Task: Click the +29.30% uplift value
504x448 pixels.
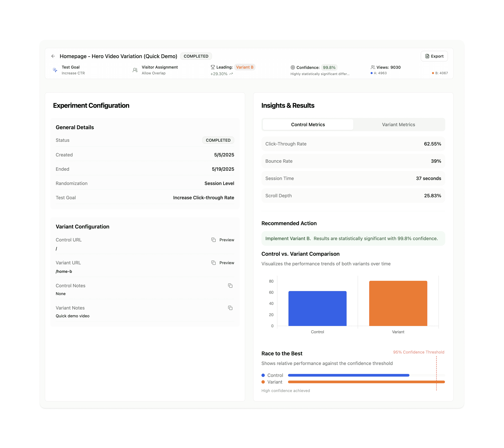Action: click(219, 74)
